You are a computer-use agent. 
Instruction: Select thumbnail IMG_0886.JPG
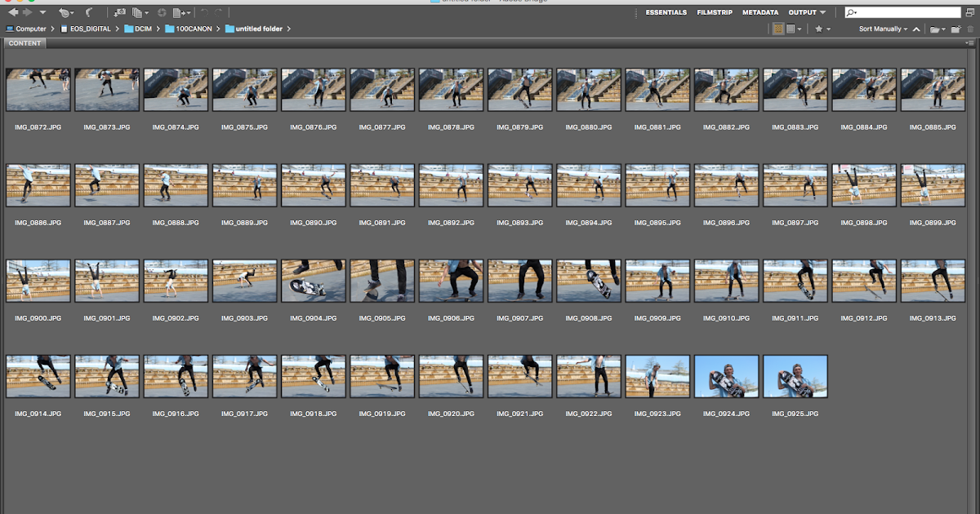[38, 185]
